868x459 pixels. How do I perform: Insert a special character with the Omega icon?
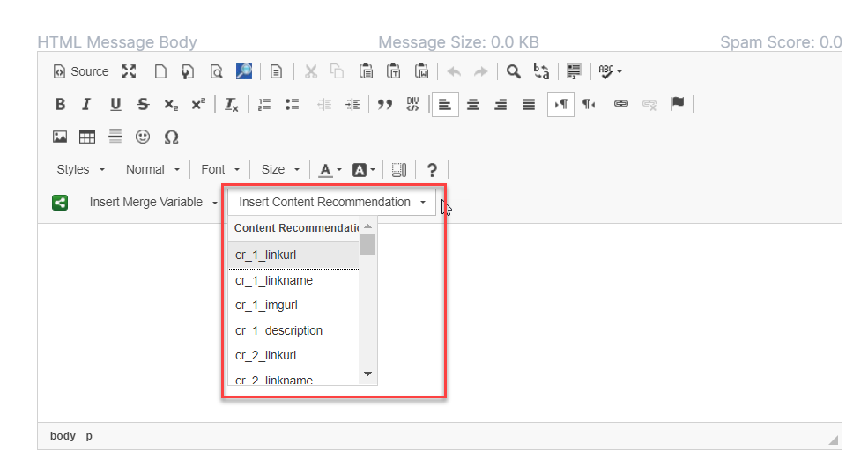click(x=171, y=137)
